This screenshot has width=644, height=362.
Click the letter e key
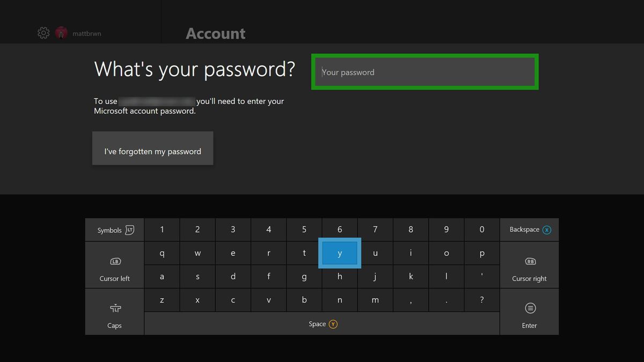pos(233,254)
